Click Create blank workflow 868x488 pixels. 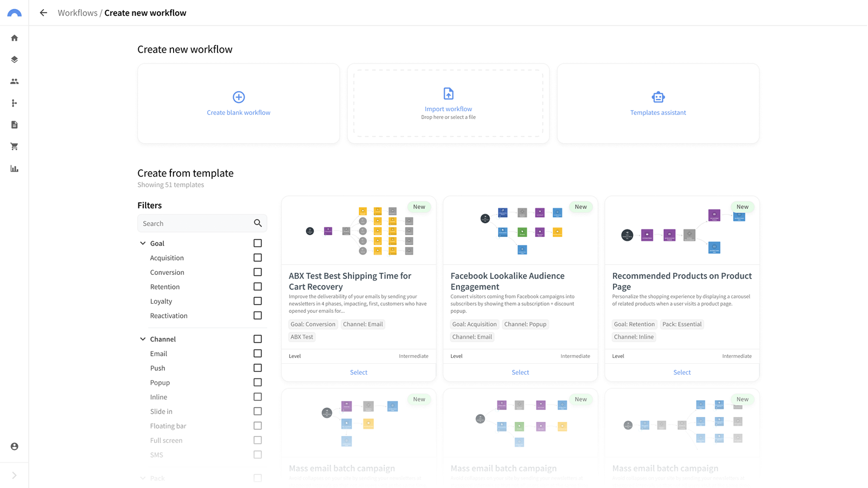239,103
